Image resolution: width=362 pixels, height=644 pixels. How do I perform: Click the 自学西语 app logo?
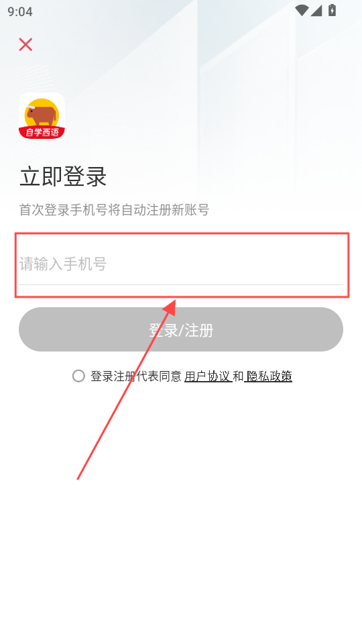coord(42,116)
